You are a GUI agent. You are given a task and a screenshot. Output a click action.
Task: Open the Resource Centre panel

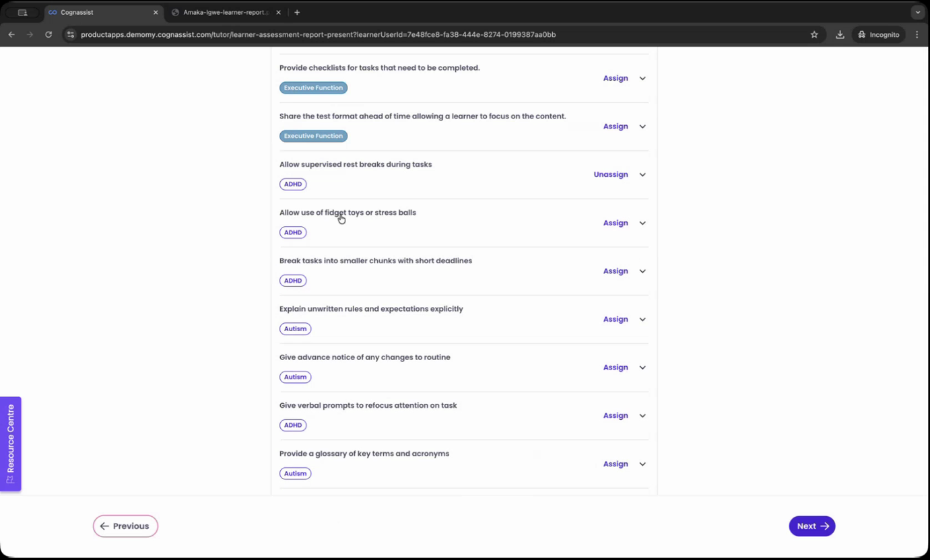click(x=10, y=444)
